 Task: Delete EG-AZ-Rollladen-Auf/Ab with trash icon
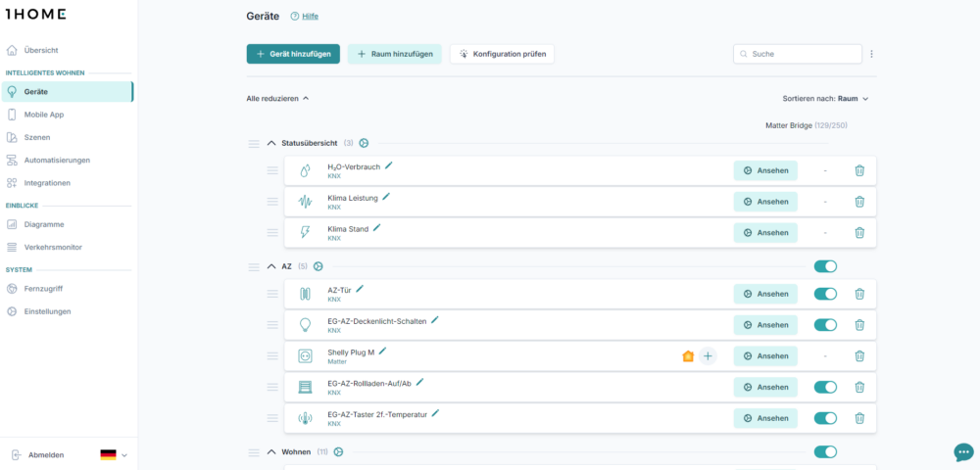tap(859, 387)
